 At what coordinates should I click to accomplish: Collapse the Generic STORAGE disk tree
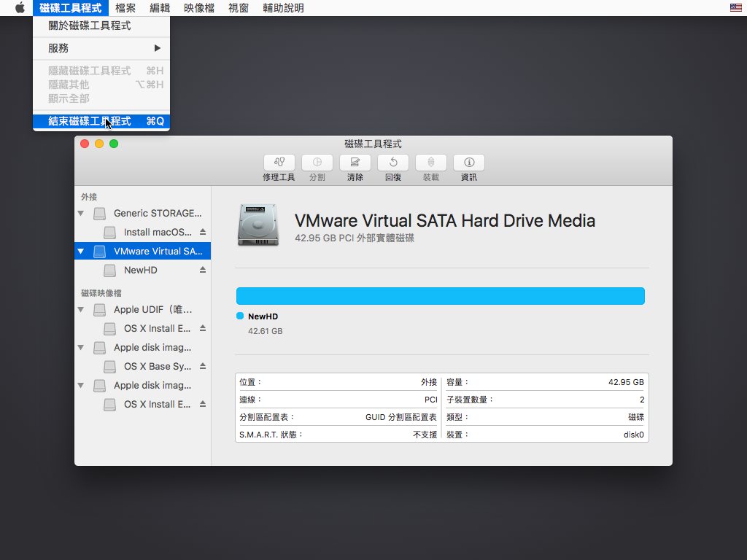point(81,214)
